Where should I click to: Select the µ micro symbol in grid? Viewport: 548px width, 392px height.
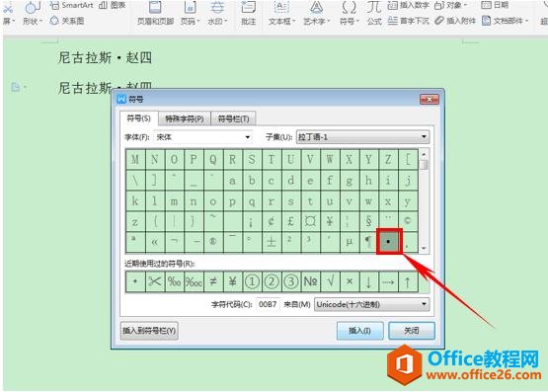349,241
